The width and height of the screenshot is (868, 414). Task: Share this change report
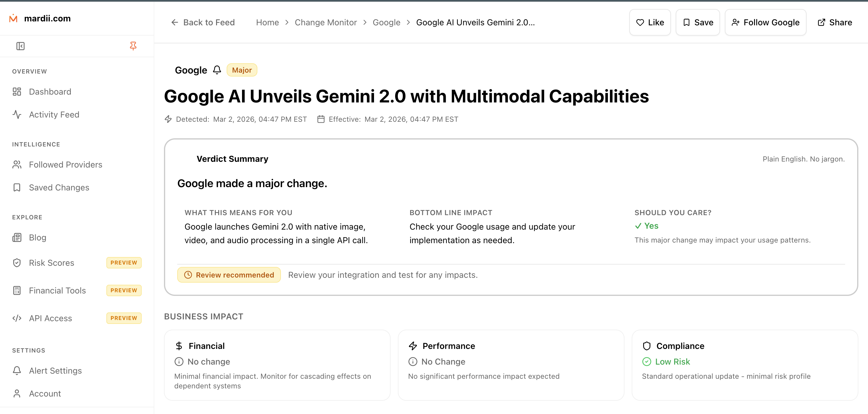click(x=835, y=22)
